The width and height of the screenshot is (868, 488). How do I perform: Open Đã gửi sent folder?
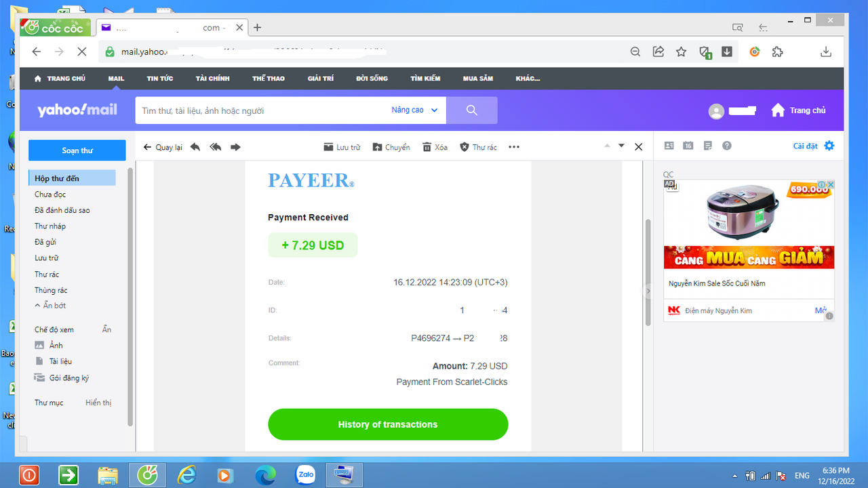[x=45, y=242]
